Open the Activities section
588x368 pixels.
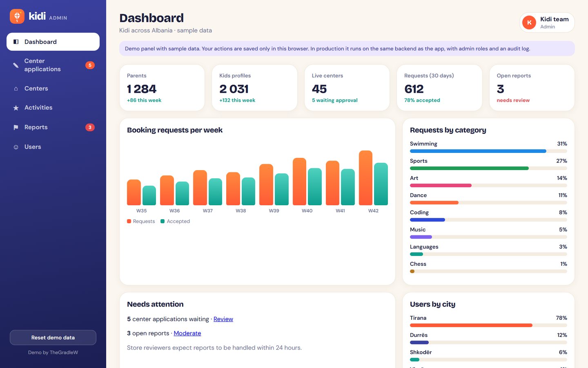(x=53, y=108)
